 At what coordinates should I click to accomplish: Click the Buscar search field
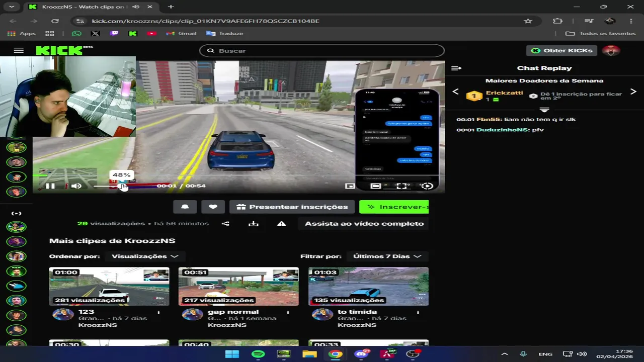(x=322, y=51)
